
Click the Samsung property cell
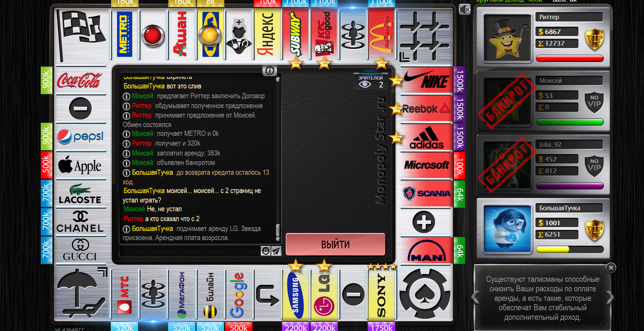pyautogui.click(x=296, y=295)
